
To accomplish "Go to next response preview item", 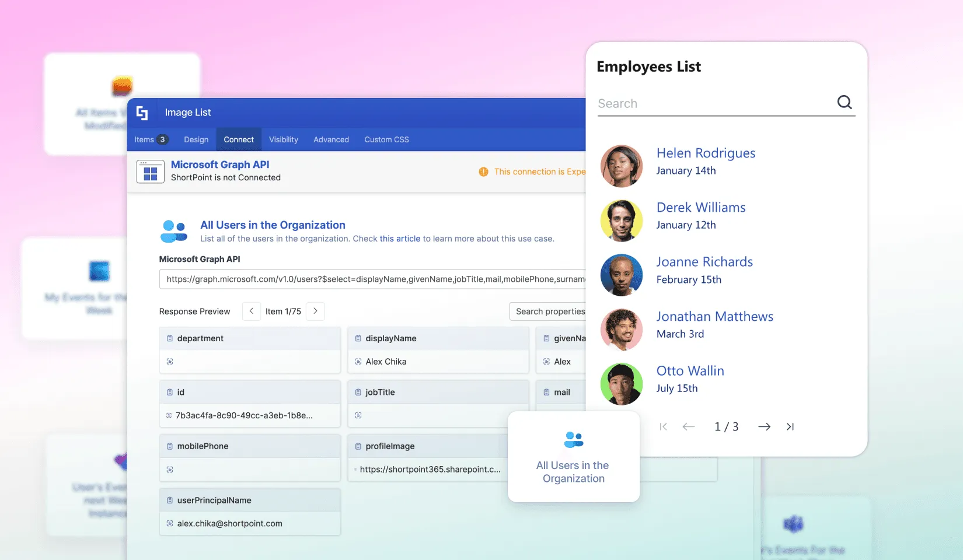I will coord(315,311).
